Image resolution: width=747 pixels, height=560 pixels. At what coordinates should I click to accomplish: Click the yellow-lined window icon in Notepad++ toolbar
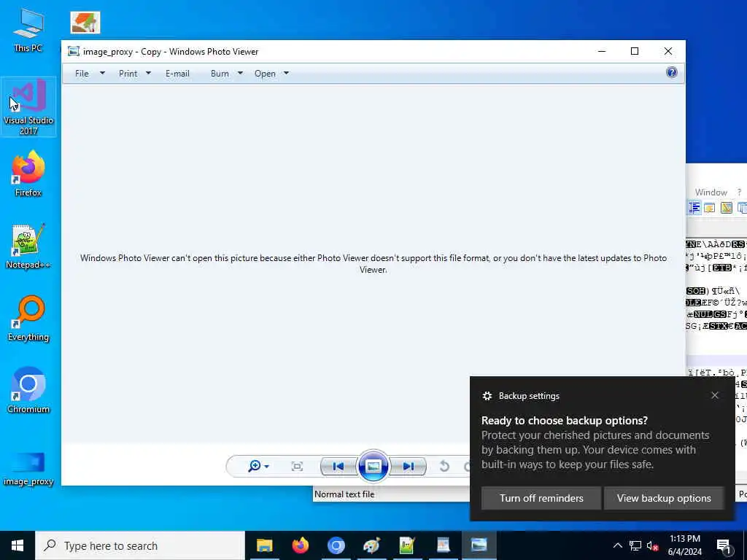710,208
